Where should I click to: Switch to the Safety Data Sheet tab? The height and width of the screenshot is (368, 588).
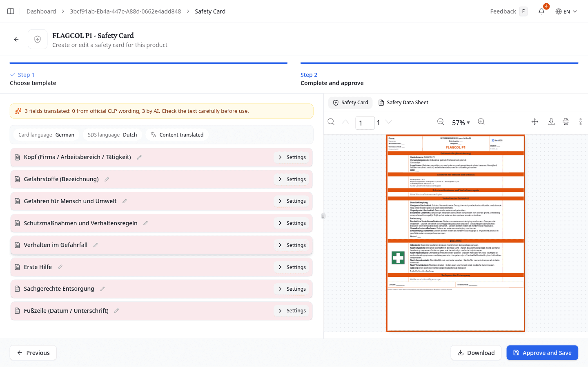click(x=403, y=103)
